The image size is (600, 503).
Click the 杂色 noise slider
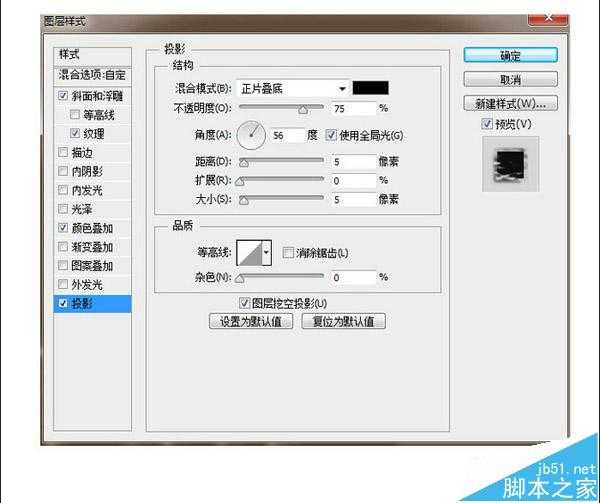click(x=281, y=277)
